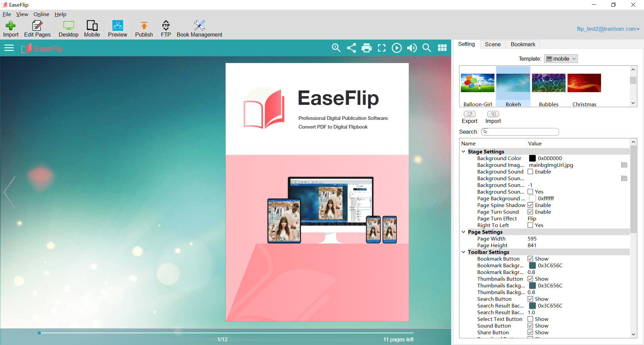This screenshot has height=345, width=644.
Task: Select the Edit Pages tool
Action: (37, 28)
